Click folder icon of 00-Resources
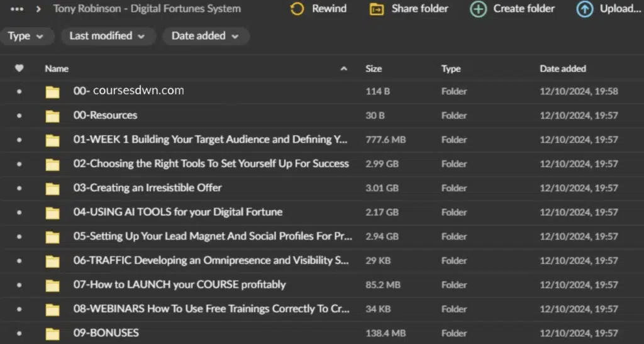The width and height of the screenshot is (644, 344). point(53,116)
